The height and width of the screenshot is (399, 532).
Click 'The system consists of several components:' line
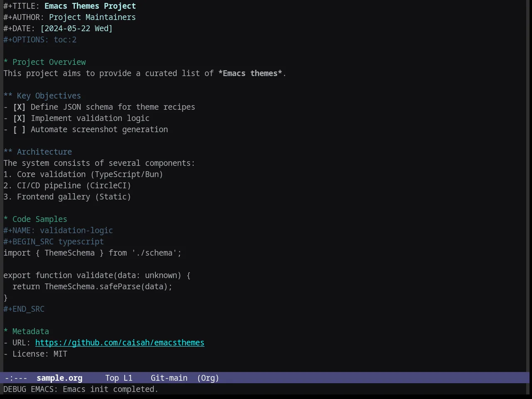(x=99, y=163)
